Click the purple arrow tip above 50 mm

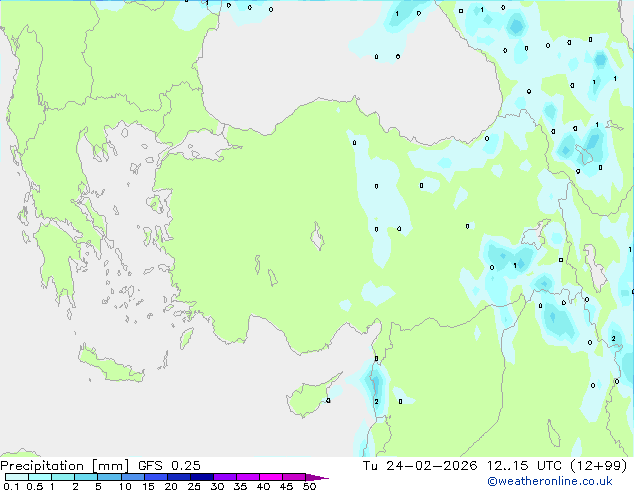tap(317, 477)
